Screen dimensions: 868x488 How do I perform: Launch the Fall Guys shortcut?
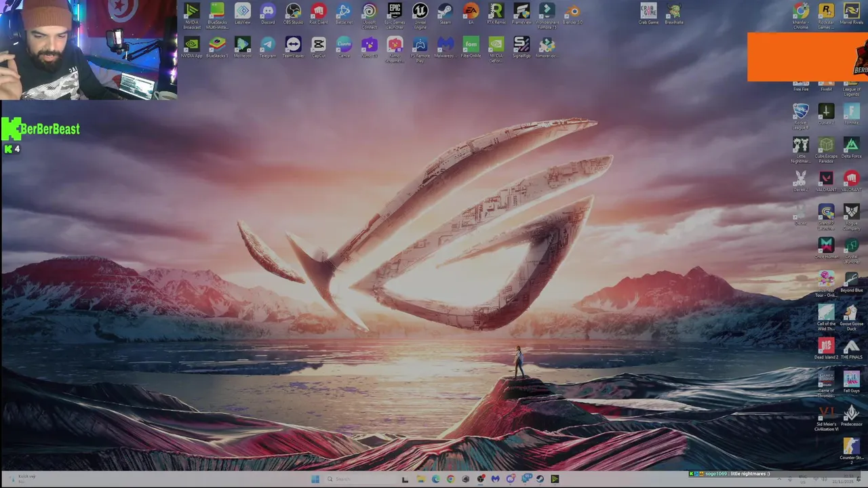pyautogui.click(x=852, y=382)
